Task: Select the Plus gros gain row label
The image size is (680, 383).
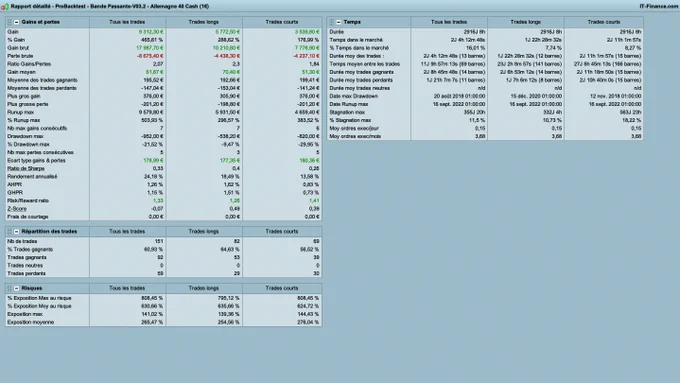Action: [x=24, y=96]
